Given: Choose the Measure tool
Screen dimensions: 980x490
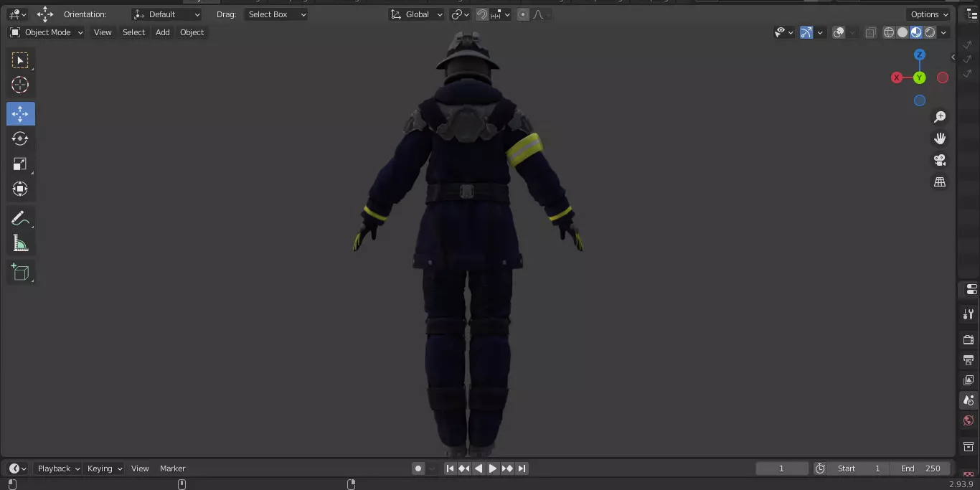Looking at the screenshot, I should 20,243.
